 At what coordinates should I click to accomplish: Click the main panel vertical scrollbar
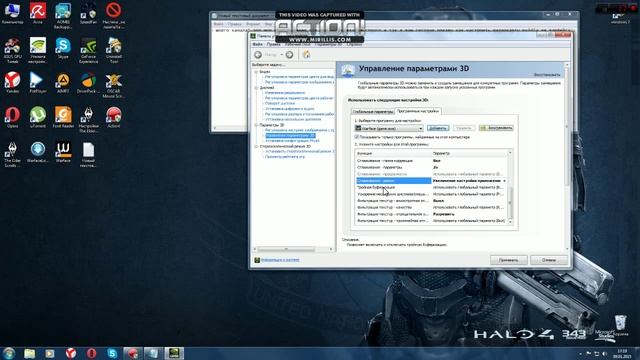point(567,127)
